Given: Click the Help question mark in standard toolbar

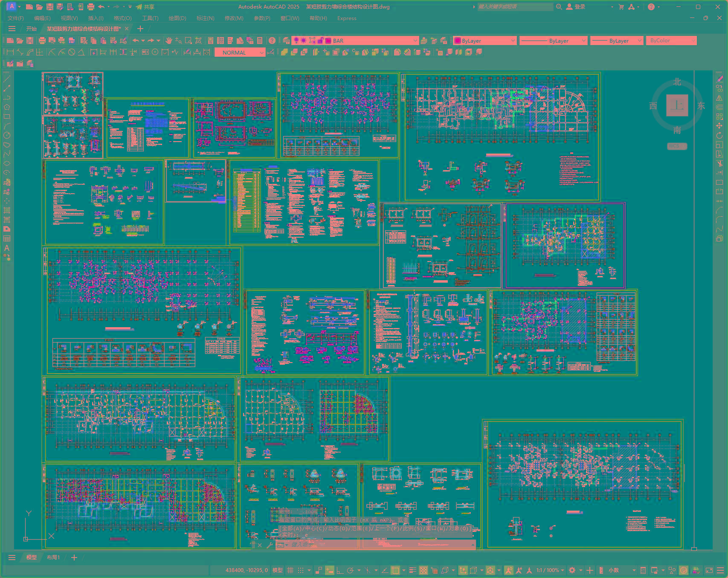Looking at the screenshot, I should point(272,41).
